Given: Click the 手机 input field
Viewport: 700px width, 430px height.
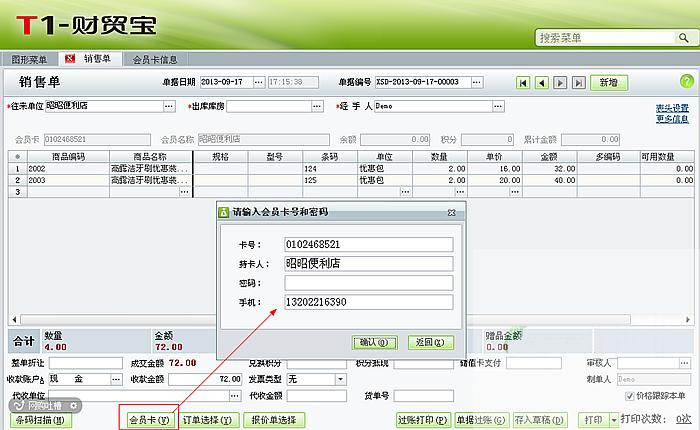Looking at the screenshot, I should [x=368, y=302].
